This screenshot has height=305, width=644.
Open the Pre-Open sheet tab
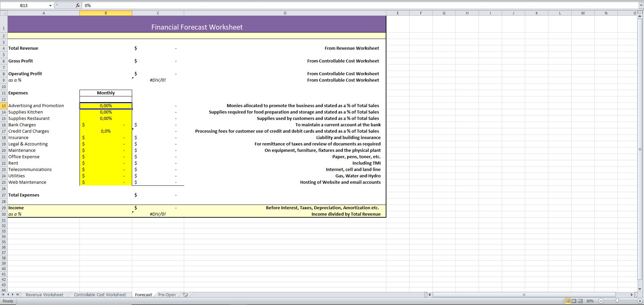pyautogui.click(x=167, y=295)
